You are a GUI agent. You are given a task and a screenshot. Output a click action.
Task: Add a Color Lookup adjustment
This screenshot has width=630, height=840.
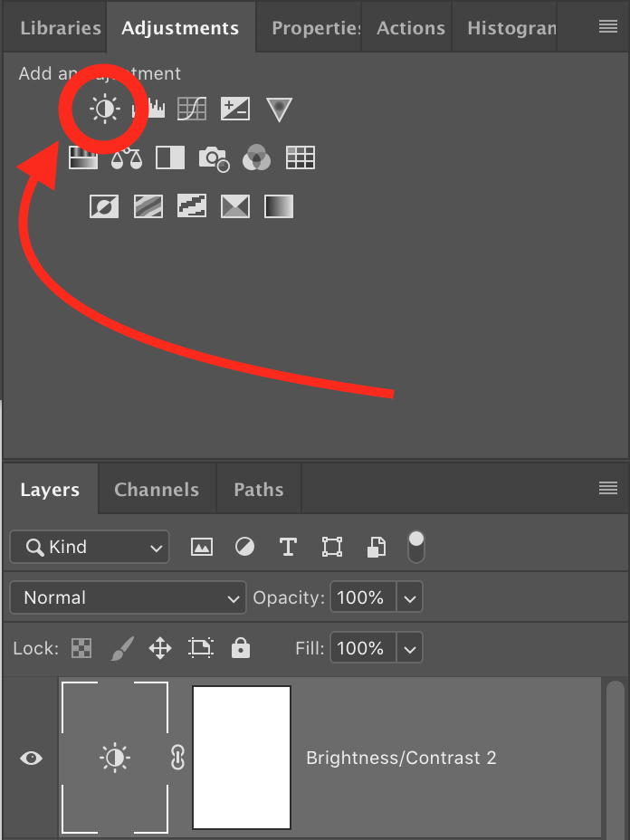coord(301,158)
